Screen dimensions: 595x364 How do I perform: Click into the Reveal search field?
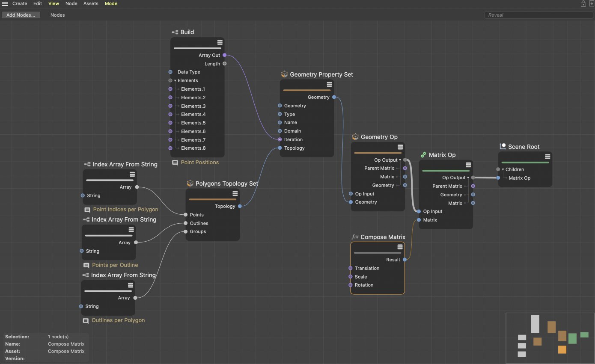(538, 15)
